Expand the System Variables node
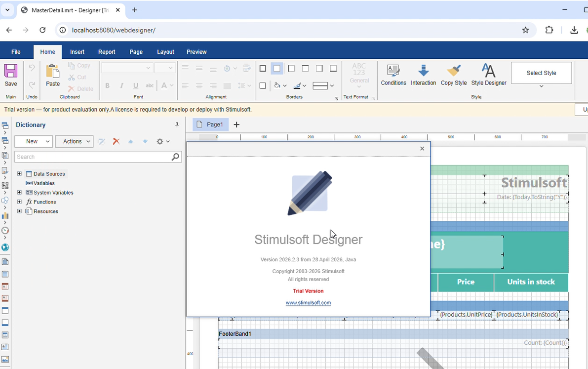The image size is (588, 369). [x=19, y=192]
